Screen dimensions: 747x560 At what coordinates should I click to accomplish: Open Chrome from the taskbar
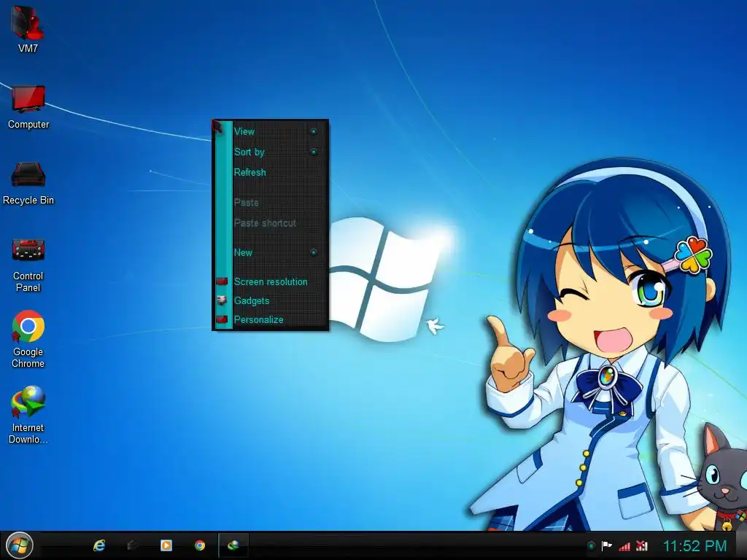click(200, 545)
